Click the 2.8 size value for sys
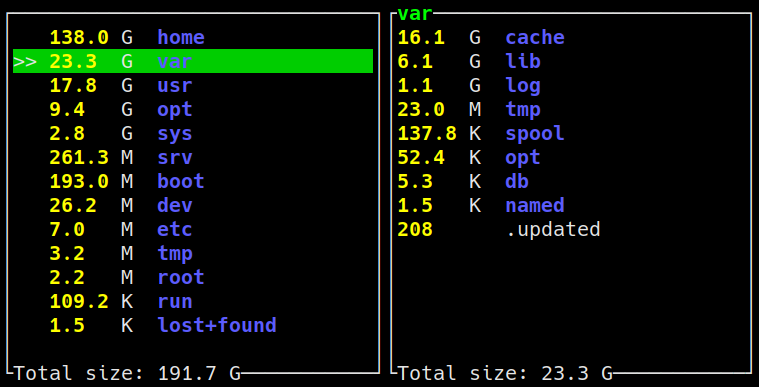 coord(67,133)
